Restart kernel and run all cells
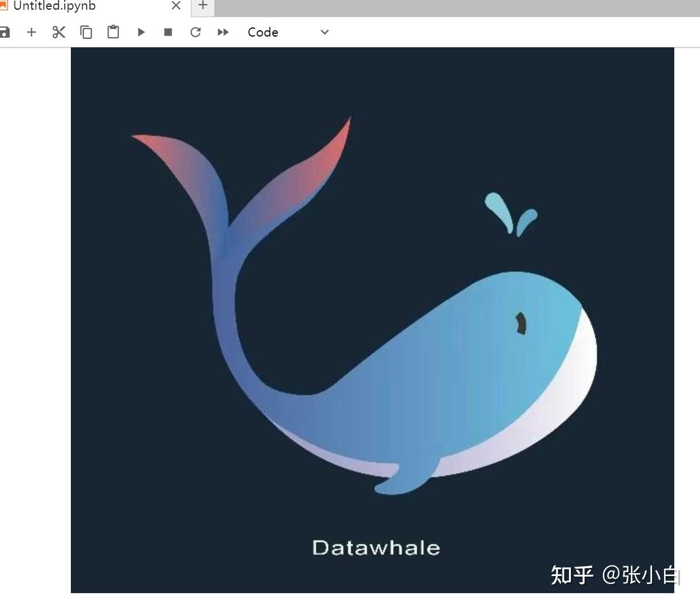The height and width of the screenshot is (604, 700). tap(223, 32)
